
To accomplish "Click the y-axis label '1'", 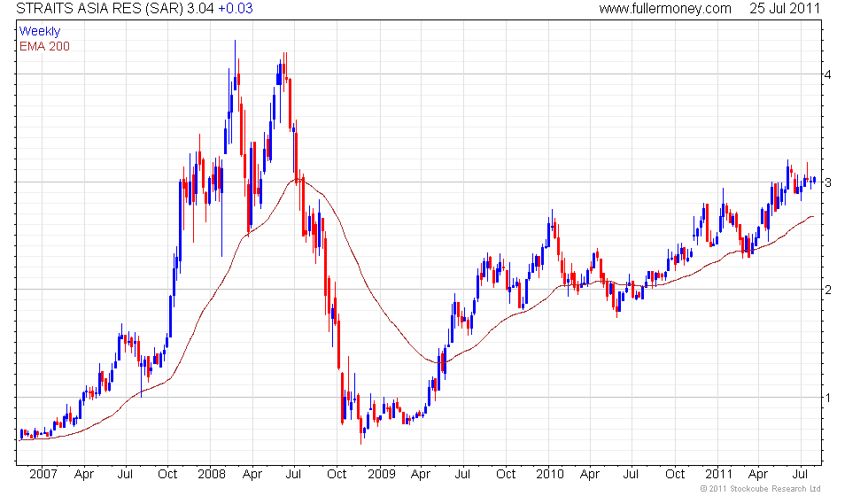I will (x=827, y=398).
